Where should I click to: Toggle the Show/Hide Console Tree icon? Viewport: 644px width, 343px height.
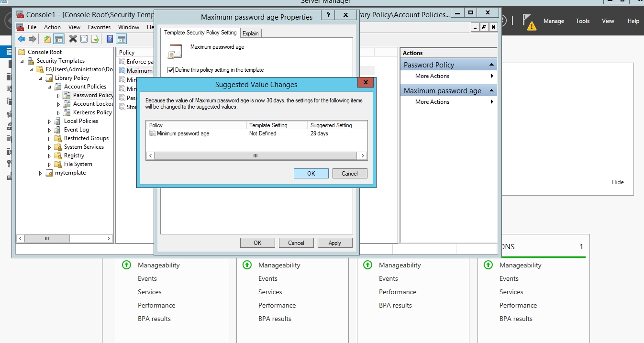(x=59, y=39)
